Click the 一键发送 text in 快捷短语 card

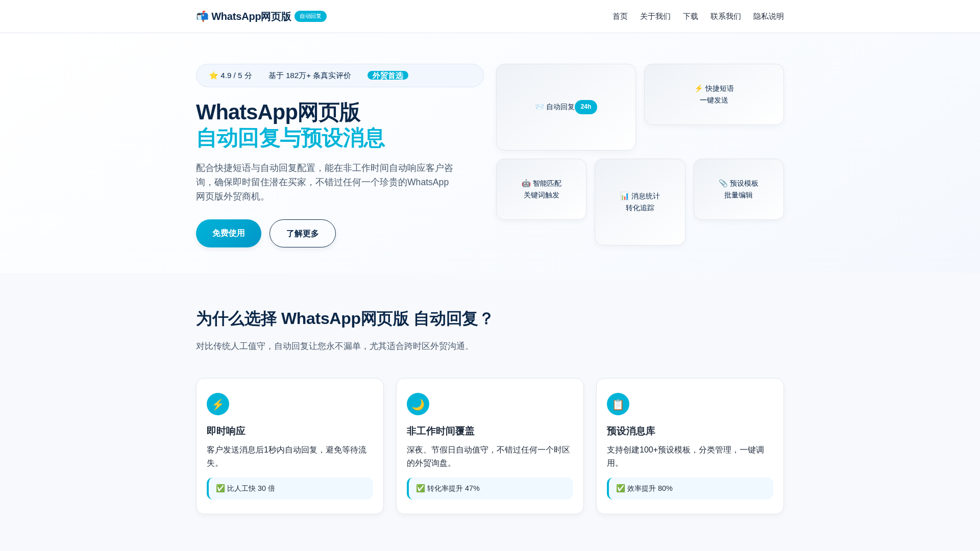(714, 100)
